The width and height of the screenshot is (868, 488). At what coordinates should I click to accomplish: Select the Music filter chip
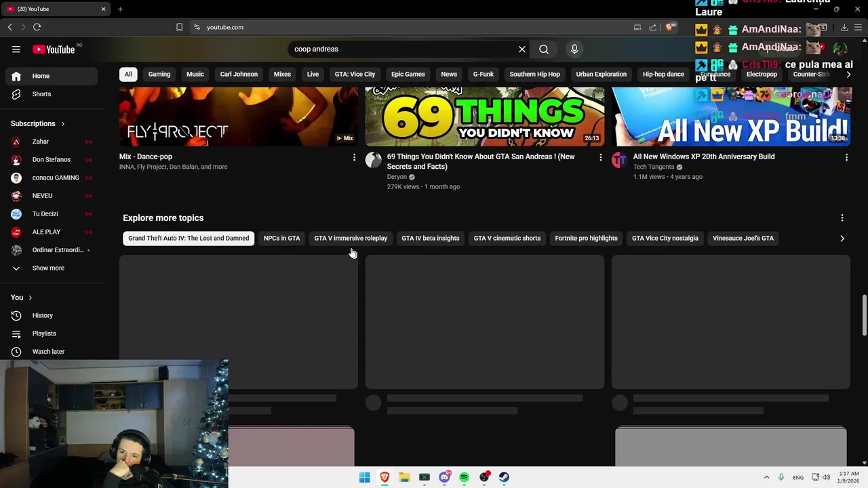(x=195, y=74)
